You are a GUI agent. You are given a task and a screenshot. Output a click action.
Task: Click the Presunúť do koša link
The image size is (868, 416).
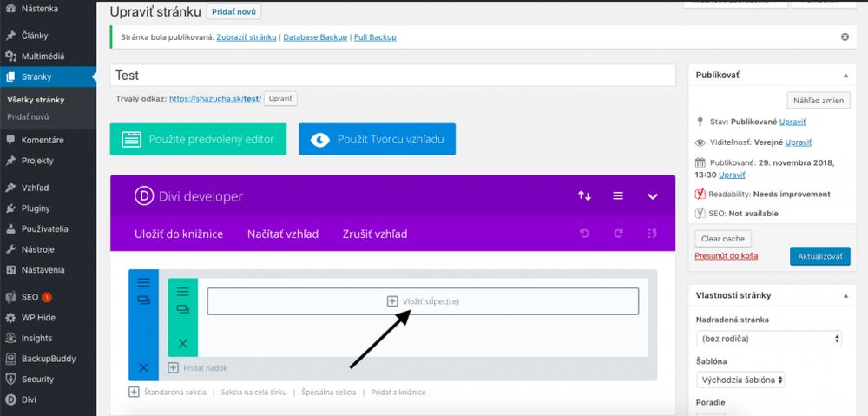pyautogui.click(x=727, y=256)
